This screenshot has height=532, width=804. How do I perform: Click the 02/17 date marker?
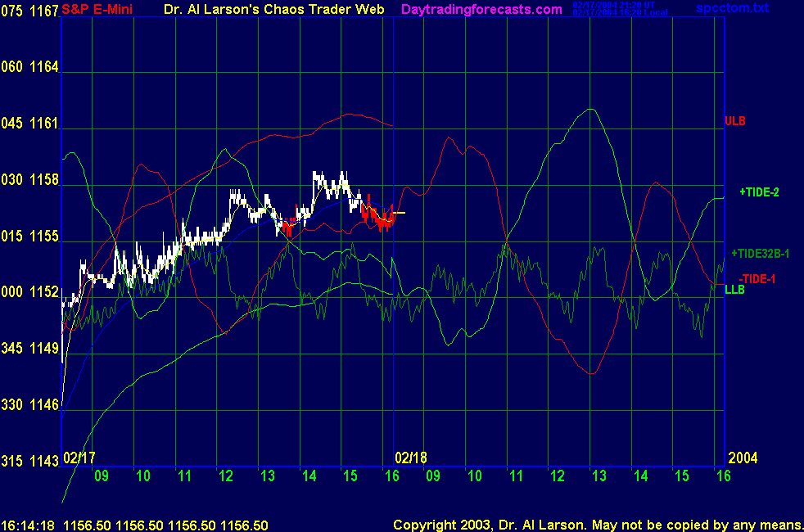(x=79, y=458)
